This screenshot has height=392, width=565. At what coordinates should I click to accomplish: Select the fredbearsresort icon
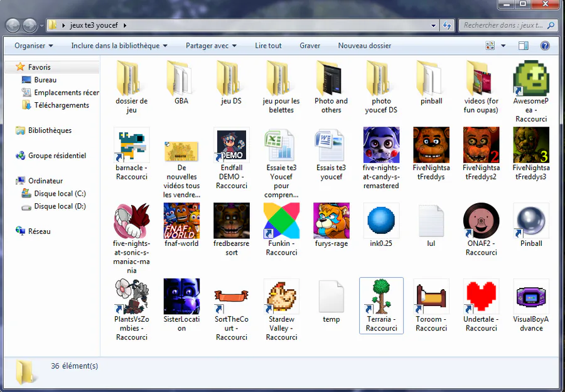[x=231, y=221]
